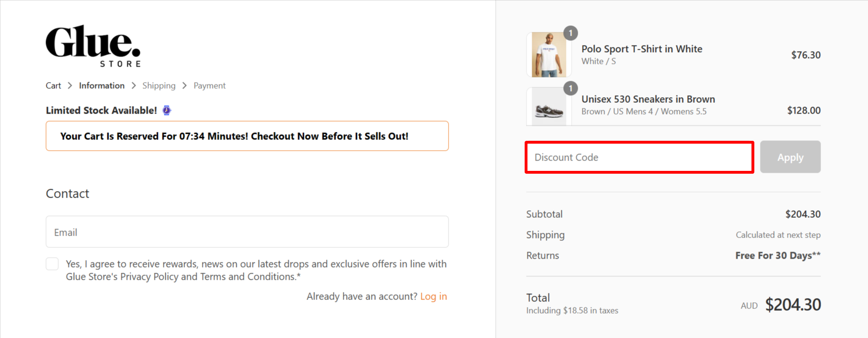Open the Log in link
The height and width of the screenshot is (338, 868).
pyautogui.click(x=433, y=296)
